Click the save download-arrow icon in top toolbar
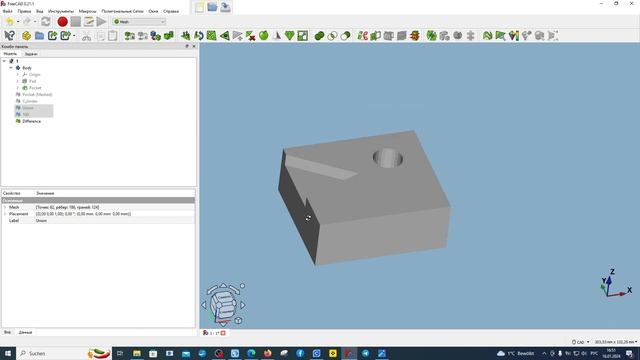Viewport: 640px width, 360px height. [225, 7]
